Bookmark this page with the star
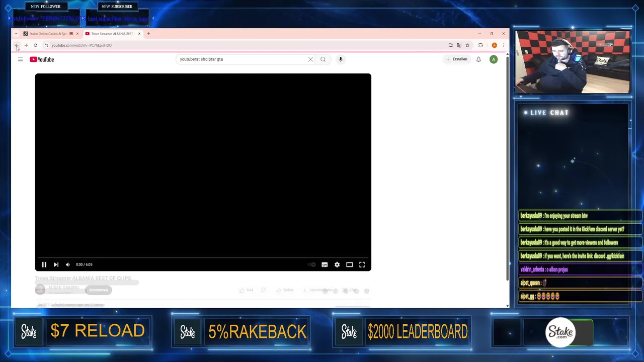This screenshot has width=644, height=362. click(467, 45)
